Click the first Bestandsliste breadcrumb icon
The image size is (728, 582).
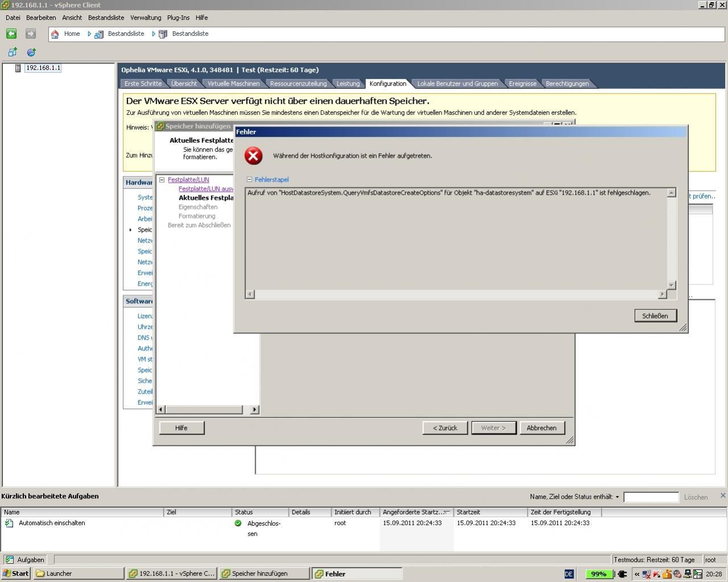coord(99,34)
